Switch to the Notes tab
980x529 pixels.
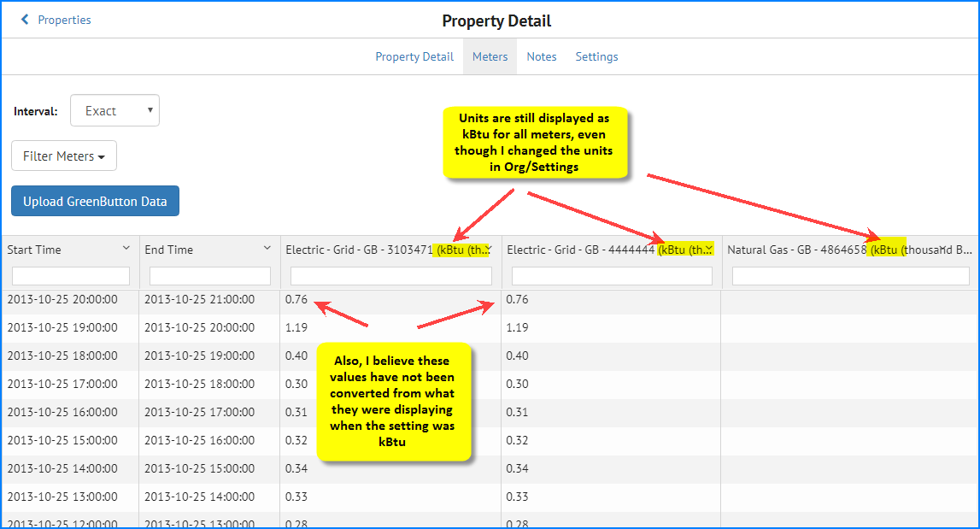tap(542, 56)
